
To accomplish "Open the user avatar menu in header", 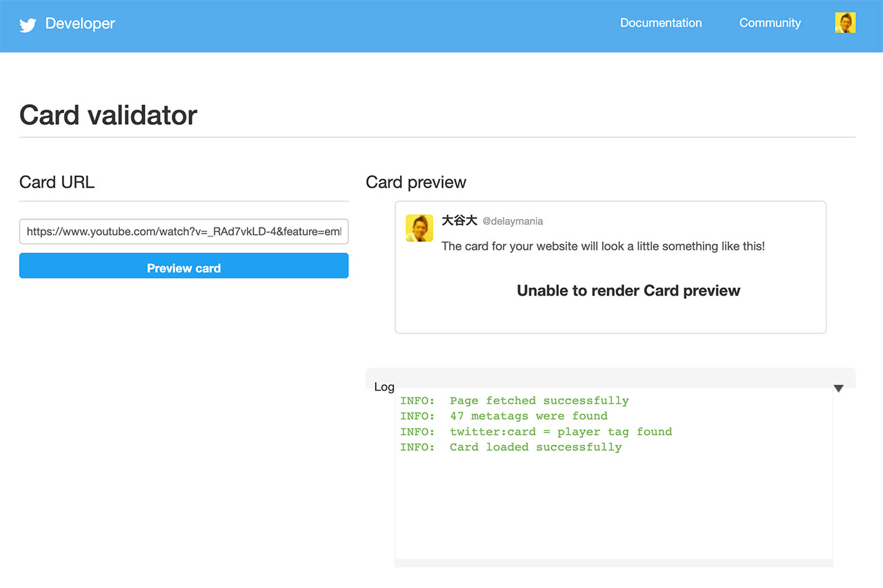I will (x=844, y=23).
